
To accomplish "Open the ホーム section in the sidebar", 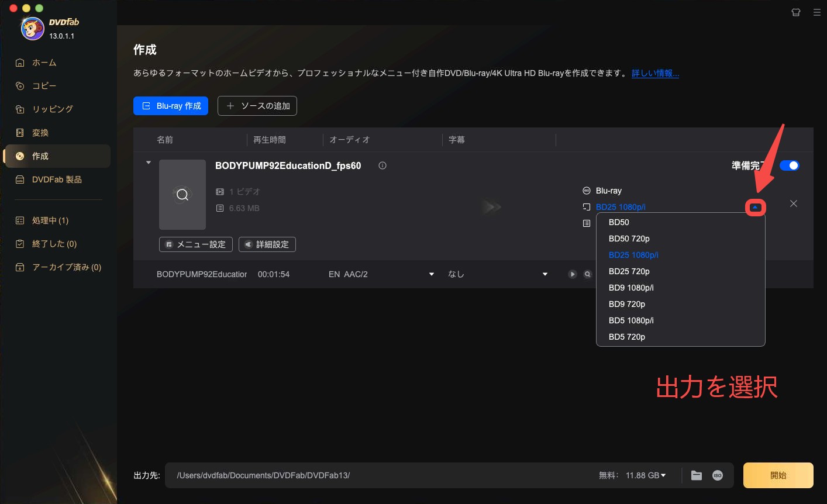I will click(x=44, y=63).
